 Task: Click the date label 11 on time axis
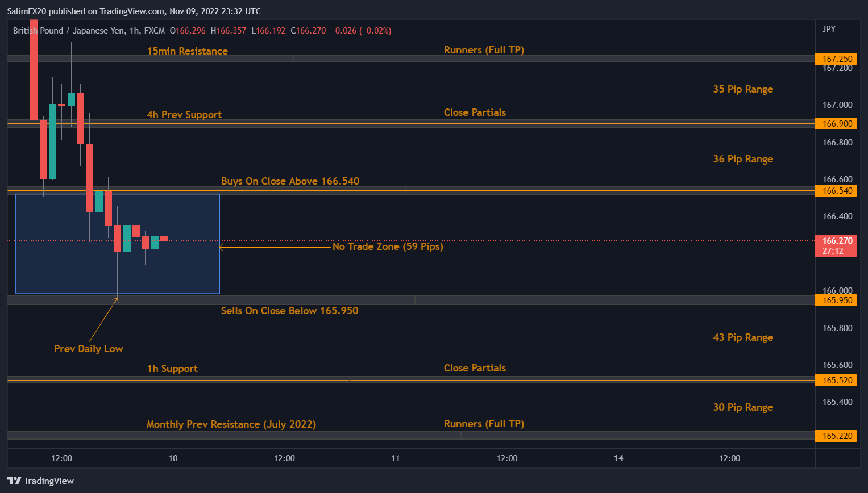[396, 458]
